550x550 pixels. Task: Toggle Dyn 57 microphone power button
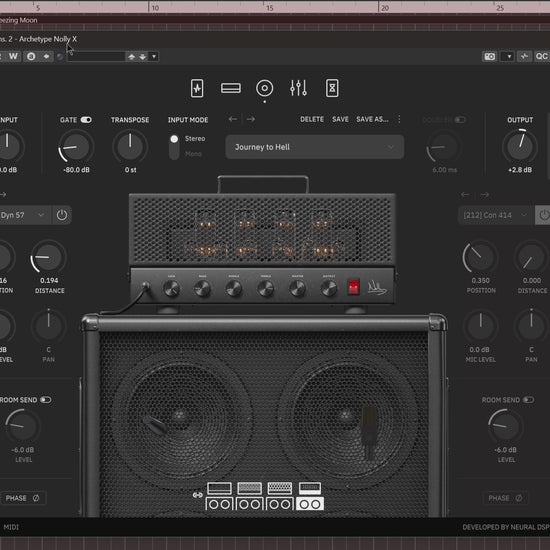62,215
